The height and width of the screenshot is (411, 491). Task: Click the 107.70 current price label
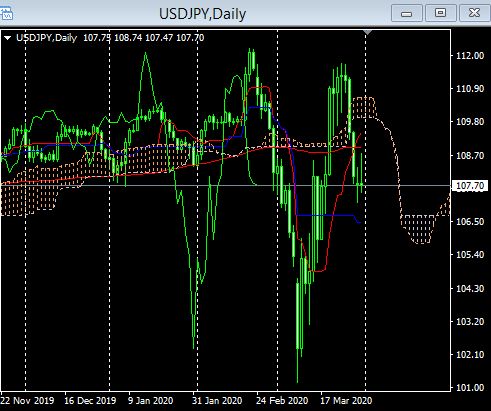click(470, 186)
